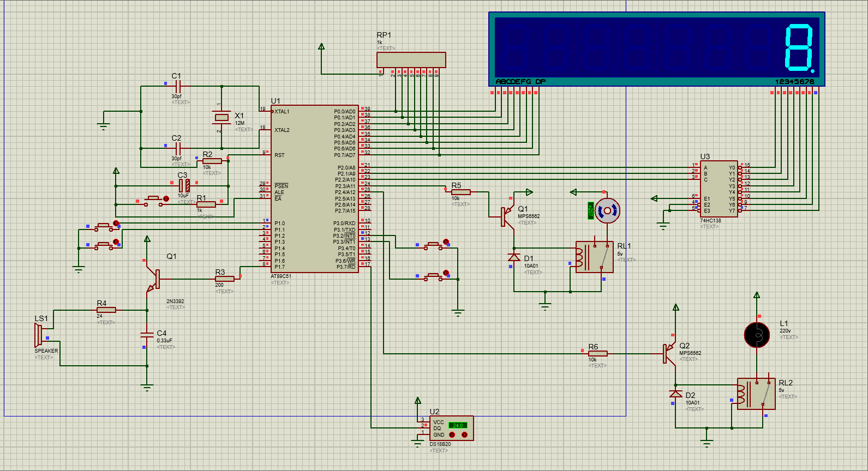Select the RP1 resistor pack body
This screenshot has width=868, height=471.
tap(411, 60)
